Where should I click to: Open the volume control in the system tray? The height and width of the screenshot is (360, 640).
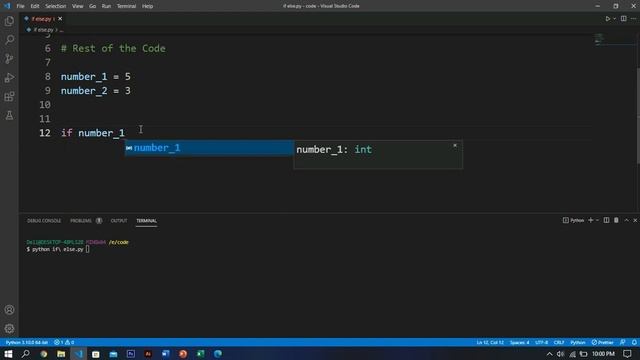[560, 354]
